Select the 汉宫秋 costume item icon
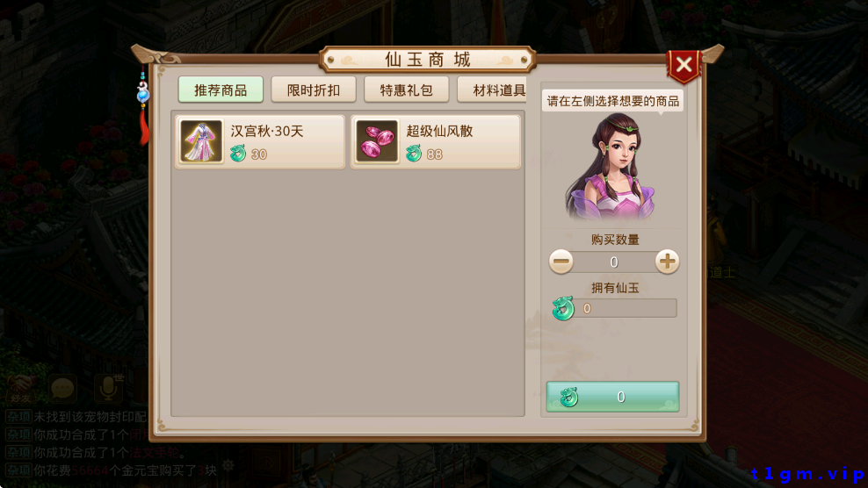The height and width of the screenshot is (488, 868). click(x=201, y=141)
